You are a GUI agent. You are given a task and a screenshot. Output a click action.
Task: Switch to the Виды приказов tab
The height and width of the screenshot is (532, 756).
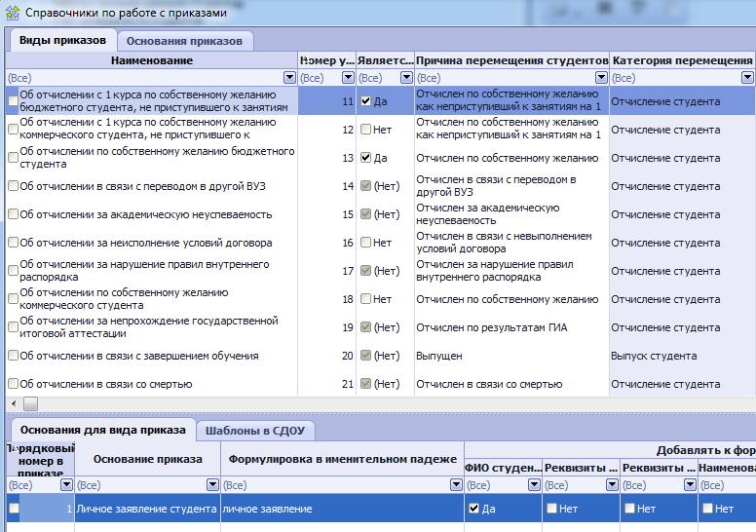[62, 41]
